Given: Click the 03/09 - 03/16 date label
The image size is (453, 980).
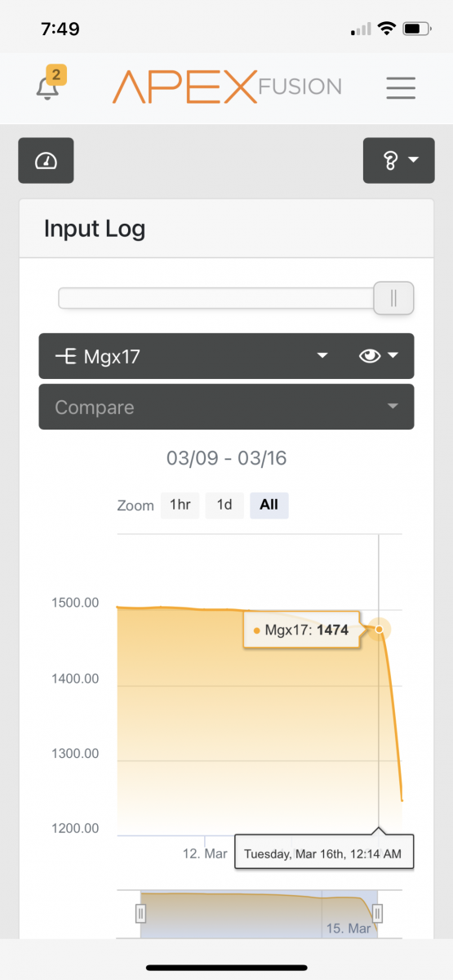Looking at the screenshot, I should click(x=226, y=458).
